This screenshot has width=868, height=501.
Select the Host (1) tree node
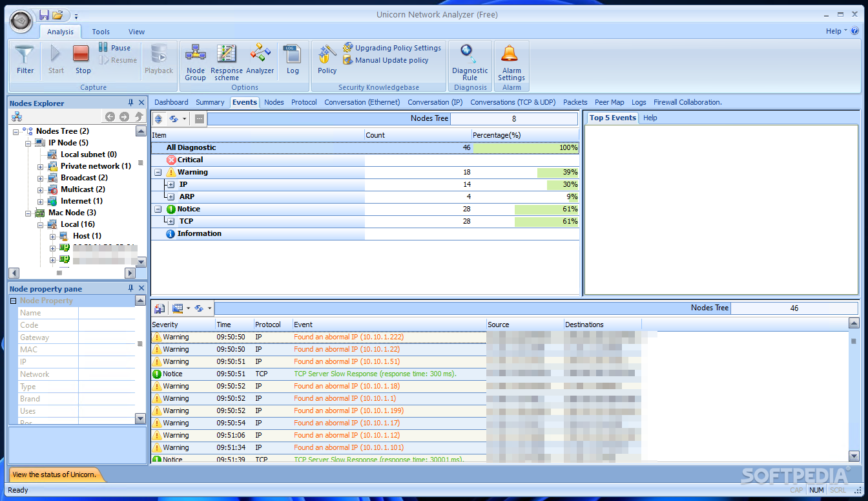87,236
